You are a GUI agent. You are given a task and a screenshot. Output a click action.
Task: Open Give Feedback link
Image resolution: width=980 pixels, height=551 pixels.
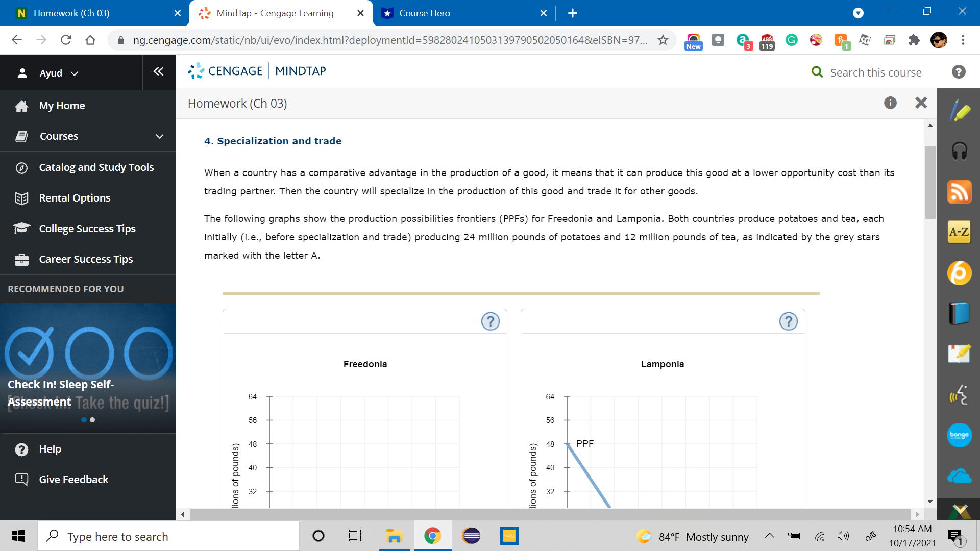tap(73, 480)
